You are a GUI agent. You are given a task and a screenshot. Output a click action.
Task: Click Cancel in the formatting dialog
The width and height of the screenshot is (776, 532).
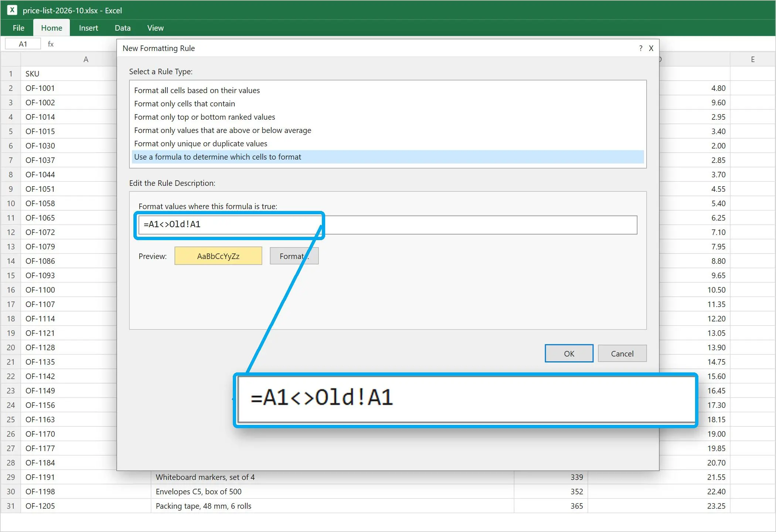(x=622, y=354)
